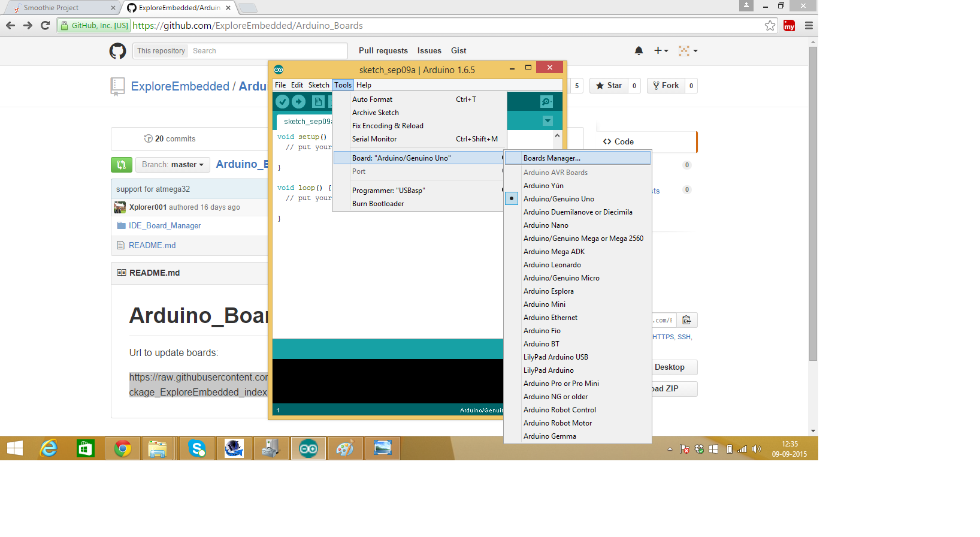
Task: Launch Internet Explorer from taskbar
Action: (49, 448)
